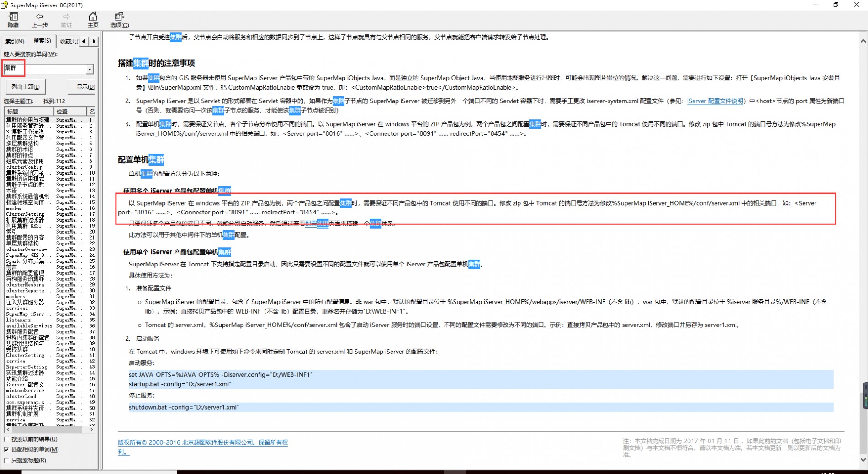Click the 前进 (Forward) toolbar icon
The width and height of the screenshot is (868, 474).
66,20
